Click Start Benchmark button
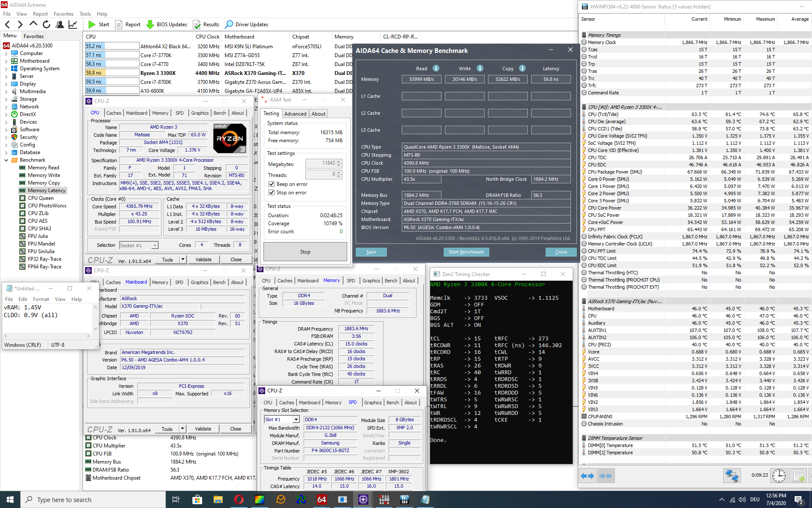This screenshot has height=508, width=812. (466, 252)
